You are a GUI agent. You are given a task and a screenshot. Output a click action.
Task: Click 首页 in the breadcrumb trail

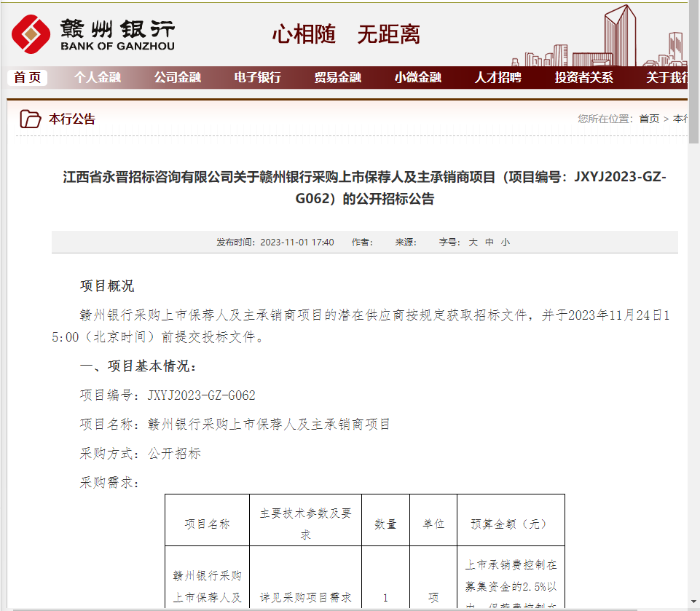[x=648, y=117]
